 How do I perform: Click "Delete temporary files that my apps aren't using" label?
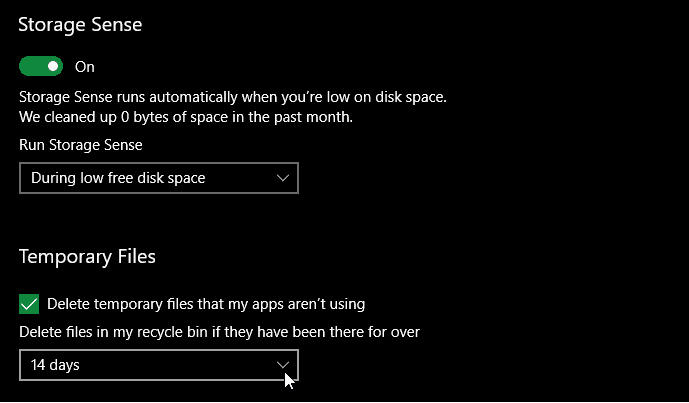coord(206,304)
